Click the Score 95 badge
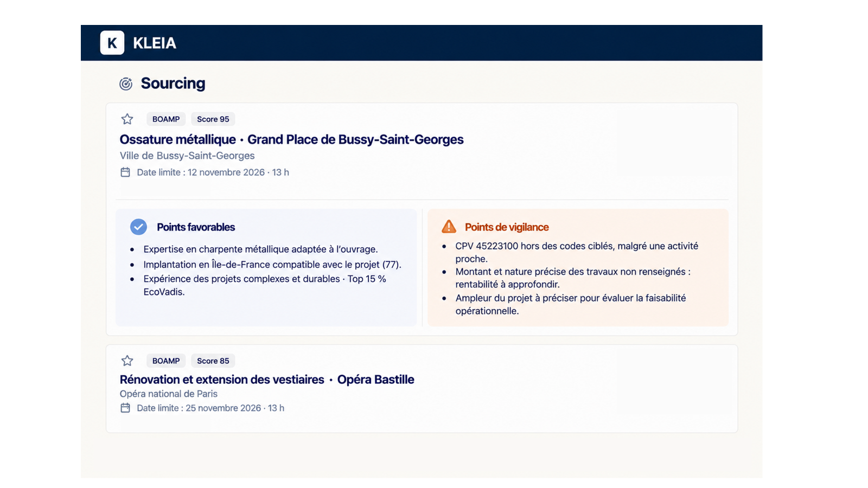The width and height of the screenshot is (868, 488). pyautogui.click(x=213, y=119)
